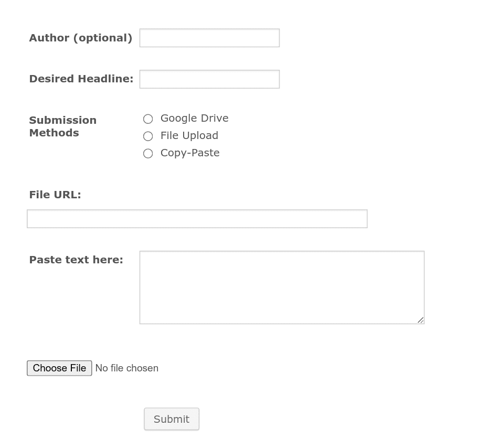
Task: Click the Submission Methods heading
Action: point(62,126)
